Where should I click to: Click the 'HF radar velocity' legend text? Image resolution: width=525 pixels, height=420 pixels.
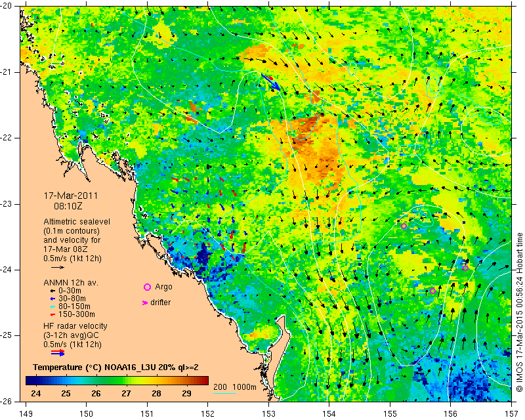pos(75,326)
